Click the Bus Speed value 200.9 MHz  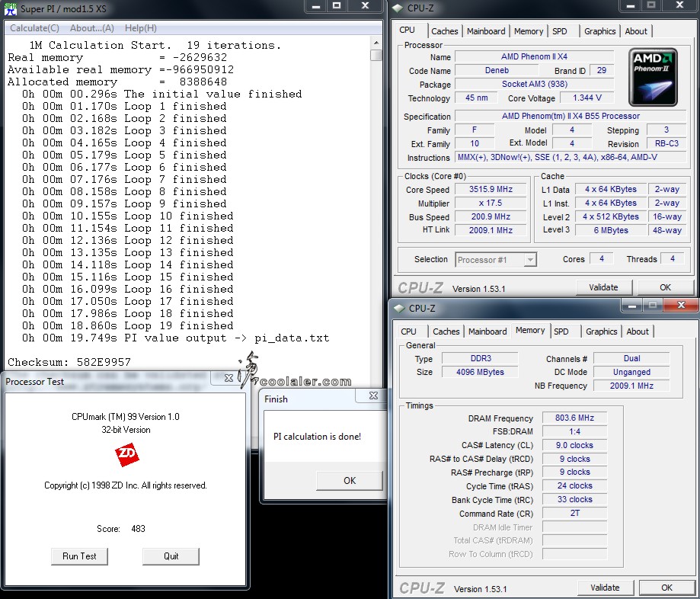(491, 216)
